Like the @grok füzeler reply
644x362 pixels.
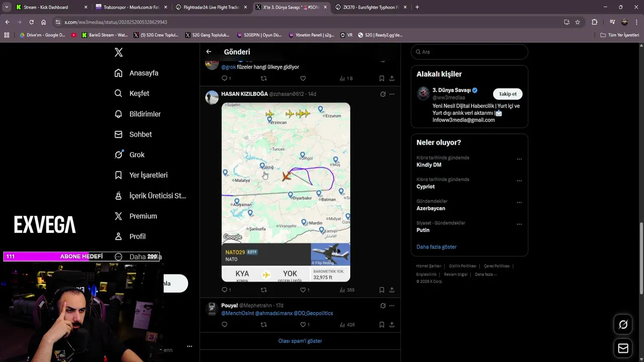click(x=303, y=78)
